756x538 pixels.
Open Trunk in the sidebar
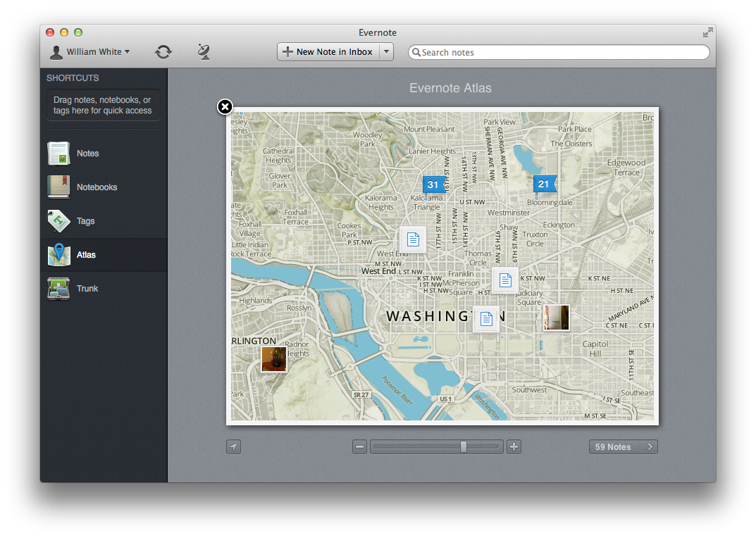click(x=104, y=288)
